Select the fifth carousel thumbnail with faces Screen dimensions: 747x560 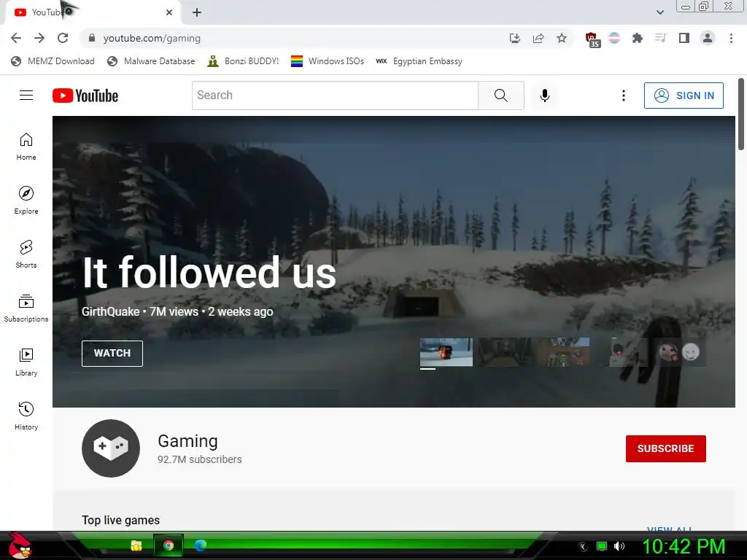coord(680,352)
